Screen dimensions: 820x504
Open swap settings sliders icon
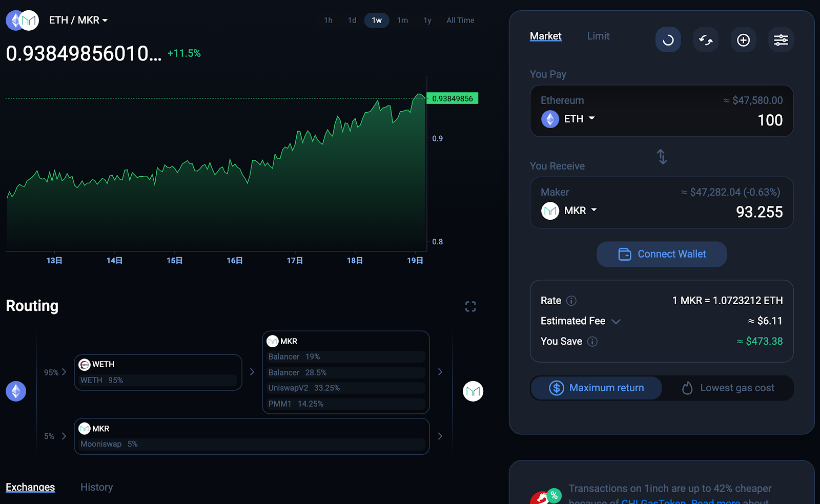[781, 40]
